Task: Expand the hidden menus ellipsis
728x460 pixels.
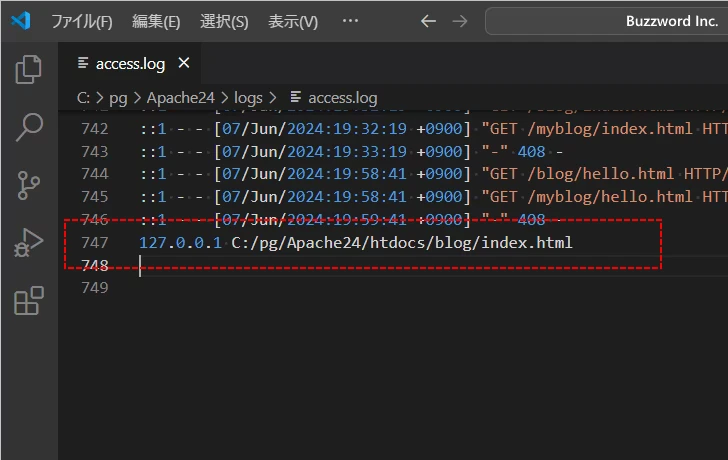Action: (350, 21)
